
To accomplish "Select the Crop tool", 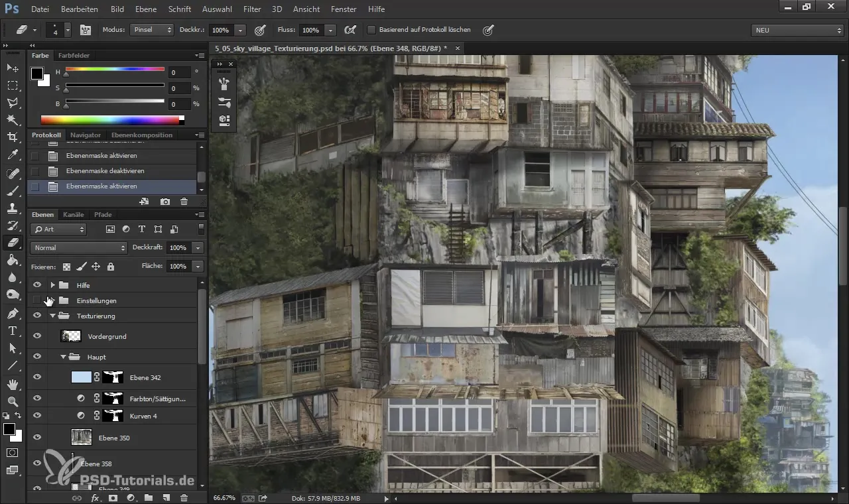I will click(x=13, y=137).
